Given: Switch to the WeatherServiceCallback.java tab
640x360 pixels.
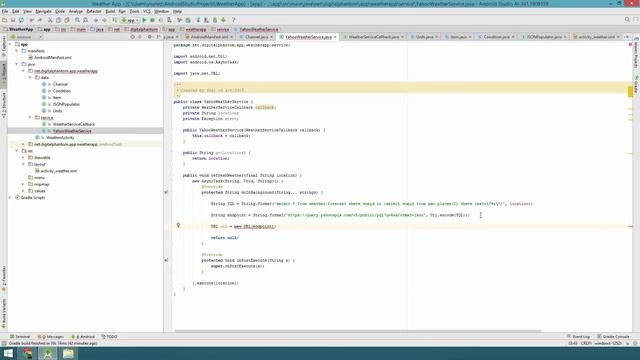Looking at the screenshot, I should tap(373, 37).
